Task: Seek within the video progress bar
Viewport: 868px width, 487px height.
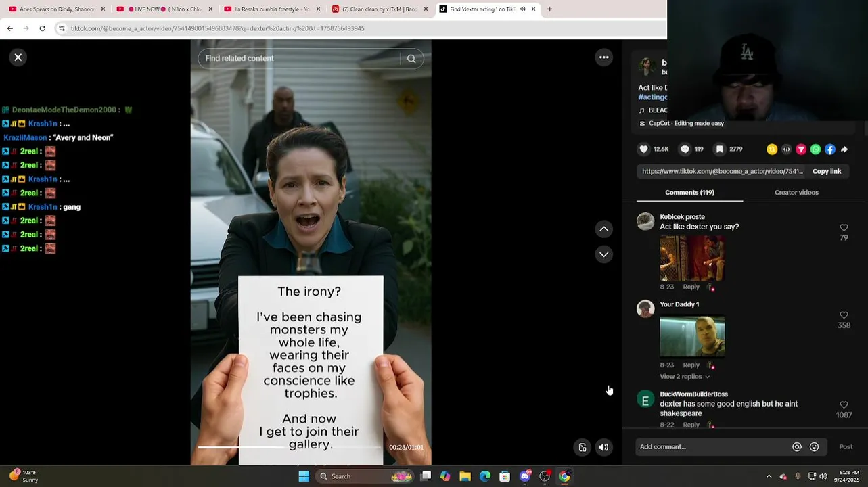Action: (290, 447)
